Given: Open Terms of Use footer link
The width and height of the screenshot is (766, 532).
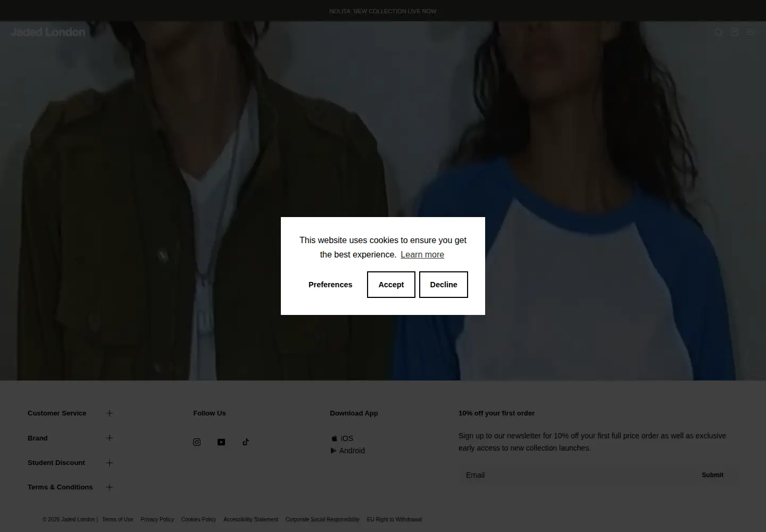Looking at the screenshot, I should coord(118,520).
